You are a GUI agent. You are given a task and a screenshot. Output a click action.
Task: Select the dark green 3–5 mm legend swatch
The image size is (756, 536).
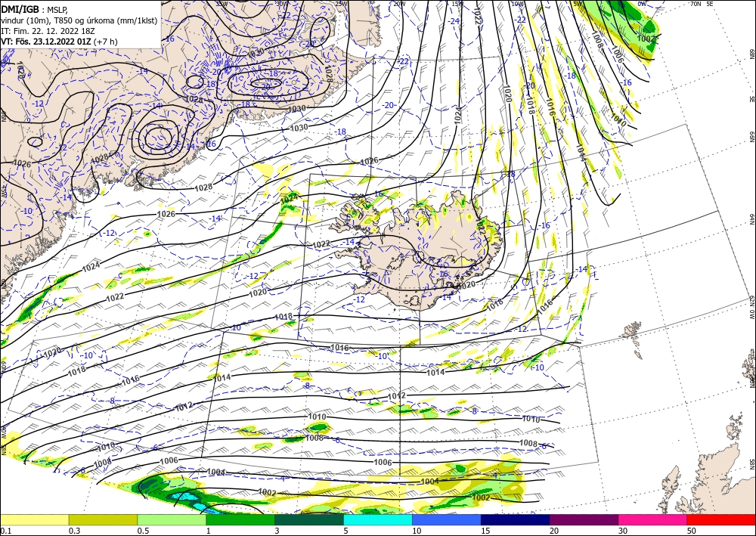point(309,519)
